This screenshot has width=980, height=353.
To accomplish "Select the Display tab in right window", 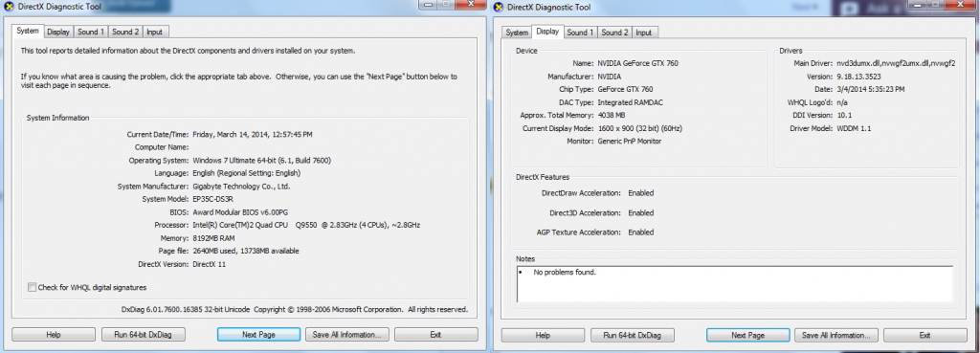I will (x=547, y=32).
